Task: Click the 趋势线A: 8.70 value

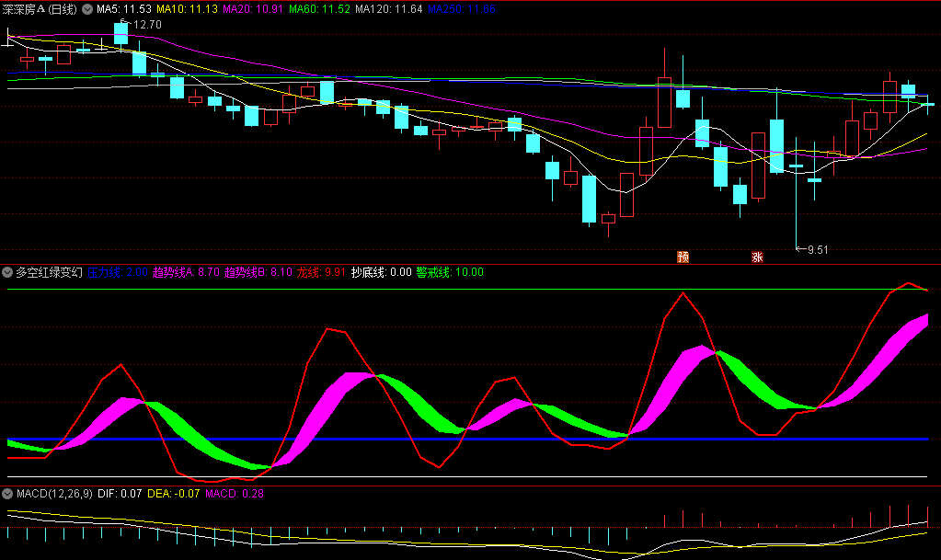Action: pos(186,272)
